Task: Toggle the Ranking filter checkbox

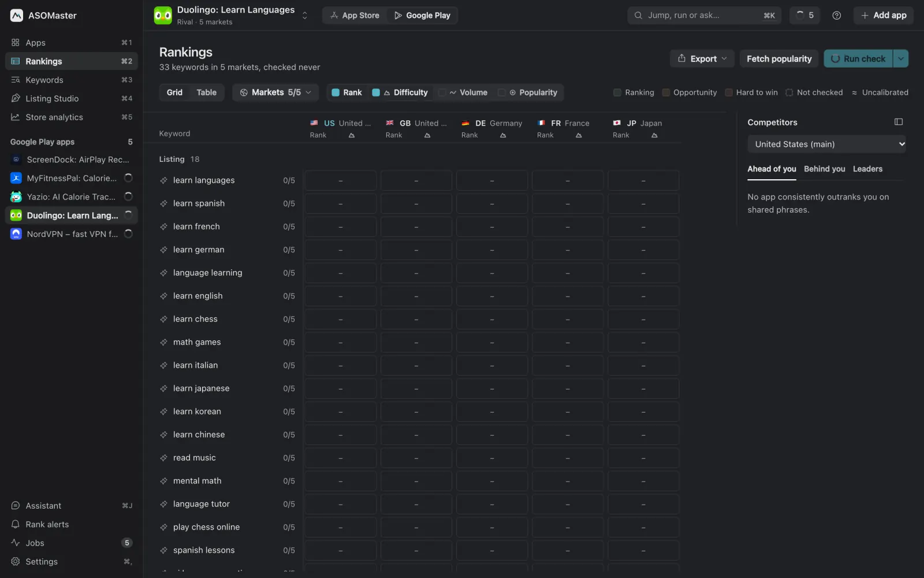Action: [x=617, y=92]
